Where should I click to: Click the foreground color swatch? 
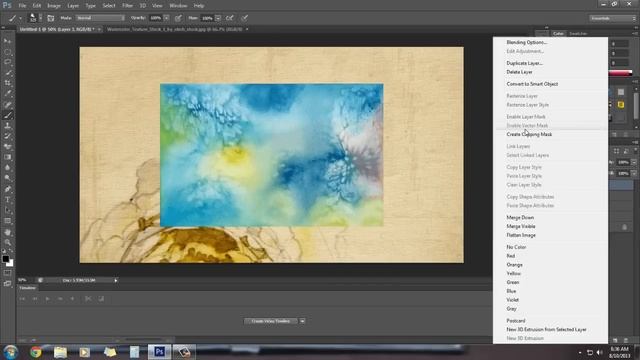pos(5,259)
